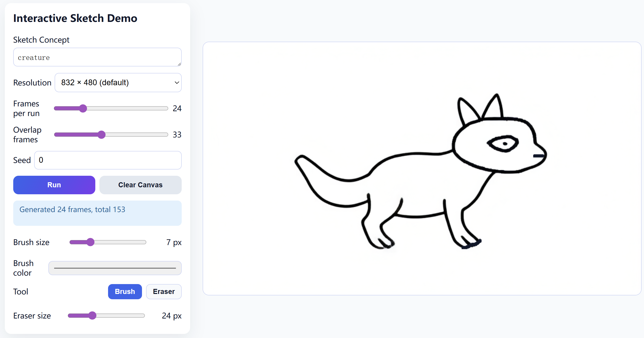Click the Eraser size slider handle

[x=92, y=316]
